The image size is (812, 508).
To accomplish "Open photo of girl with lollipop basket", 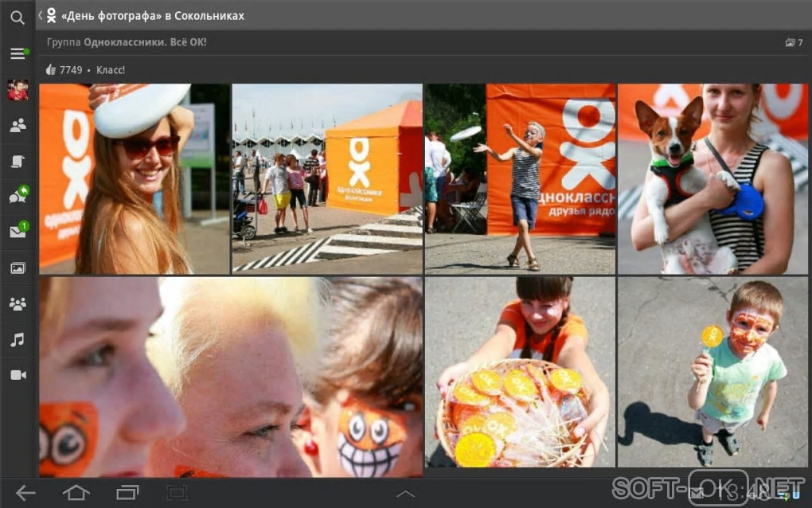I will coord(520,372).
